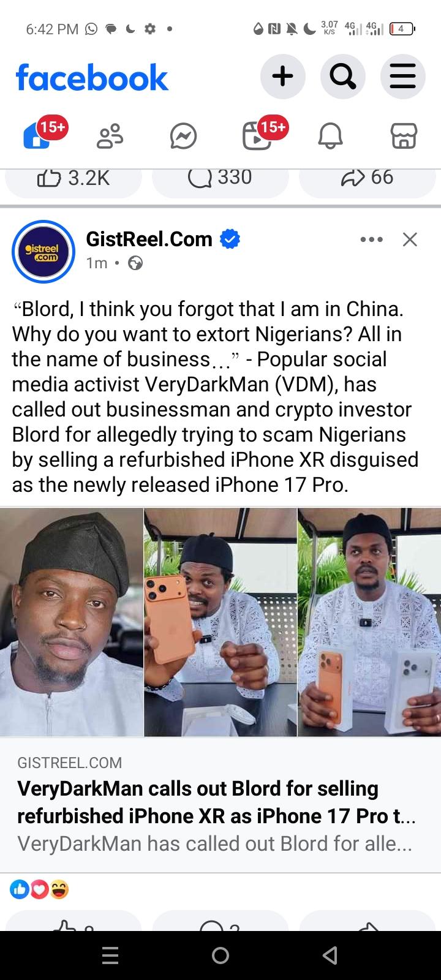Share the post with 66 shares
Screen dimensions: 441x980
(x=367, y=178)
